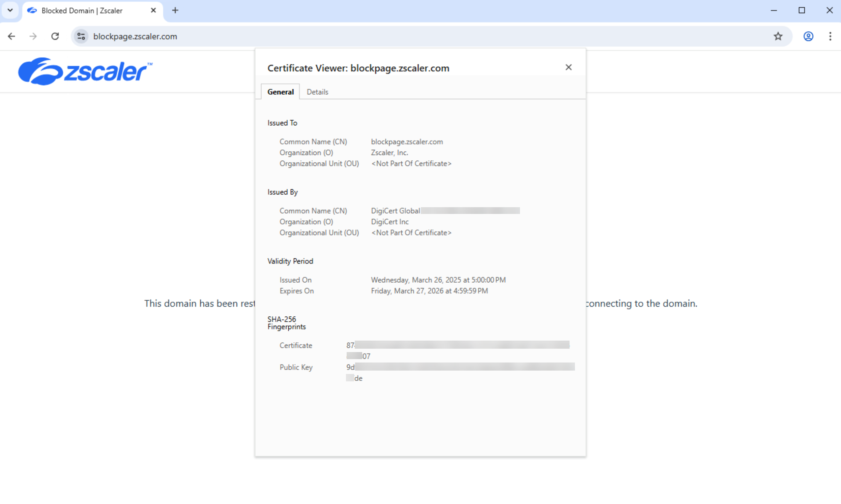Open the Chrome three-dot menu
The height and width of the screenshot is (504, 841).
830,36
